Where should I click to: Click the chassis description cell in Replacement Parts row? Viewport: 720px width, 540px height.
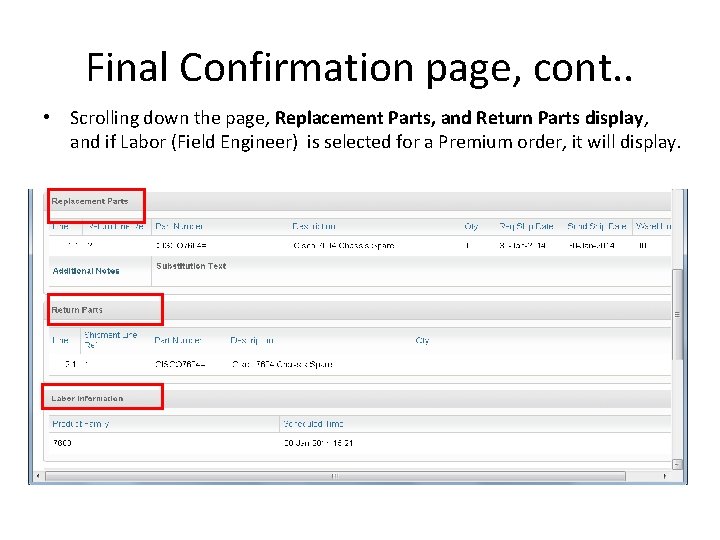[x=344, y=246]
